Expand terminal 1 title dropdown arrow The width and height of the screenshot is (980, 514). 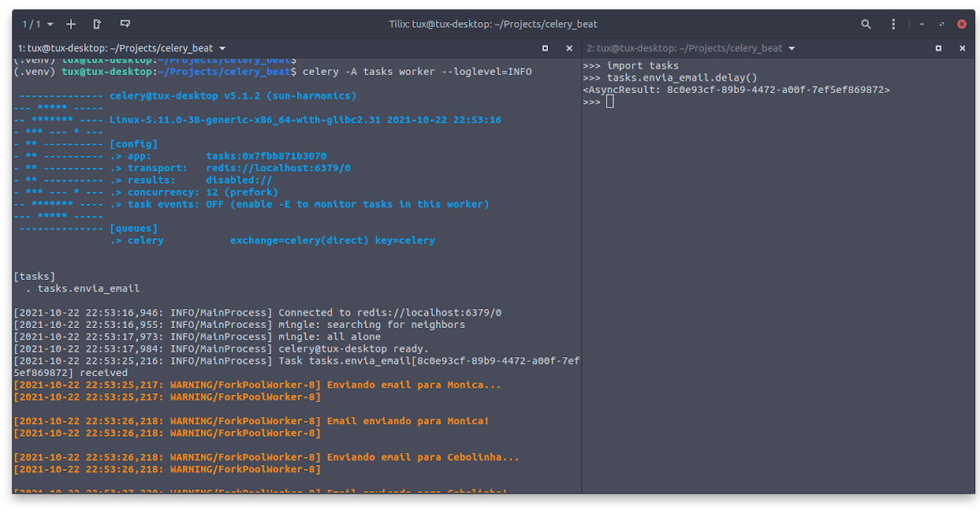click(222, 48)
